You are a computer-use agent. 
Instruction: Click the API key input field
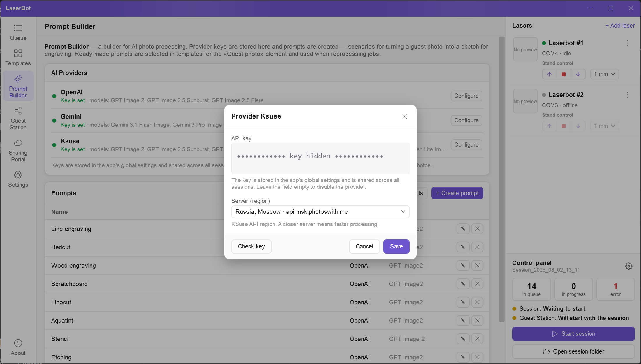pyautogui.click(x=320, y=158)
